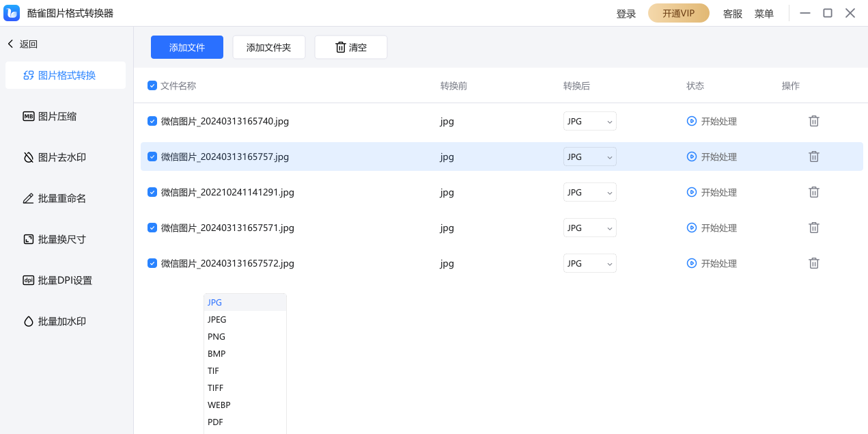Go back using the 返回 link
This screenshot has height=434, width=868.
[23, 44]
